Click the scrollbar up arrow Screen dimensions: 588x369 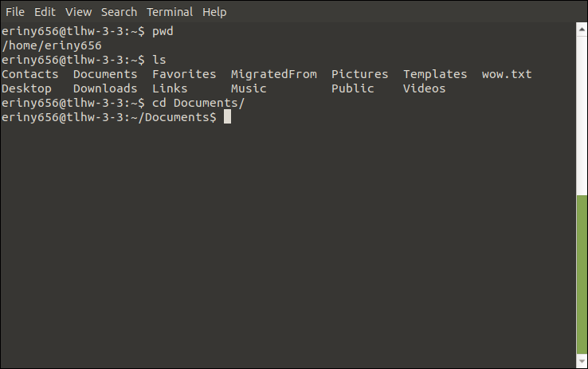pyautogui.click(x=582, y=29)
